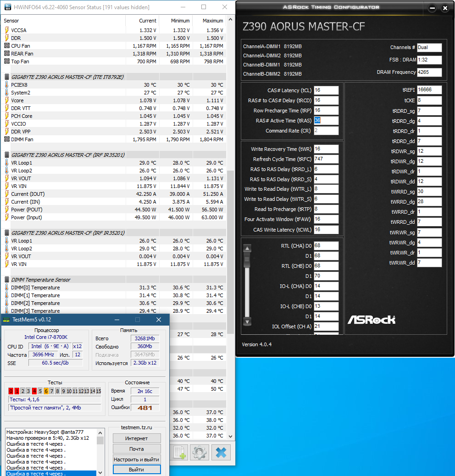Click the Интернет button in TestMem5
The height and width of the screenshot is (476, 455).
(137, 438)
